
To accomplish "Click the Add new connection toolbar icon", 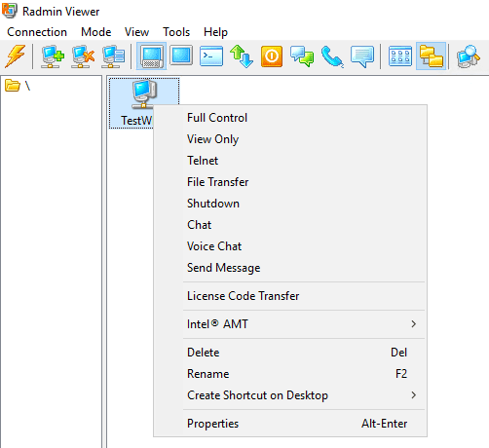I will (53, 56).
